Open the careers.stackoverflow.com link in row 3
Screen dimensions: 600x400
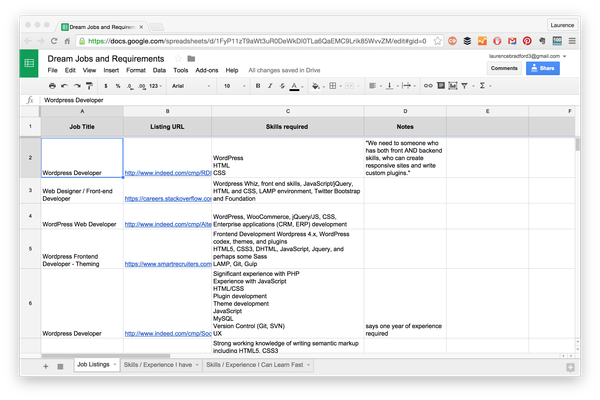pyautogui.click(x=168, y=199)
